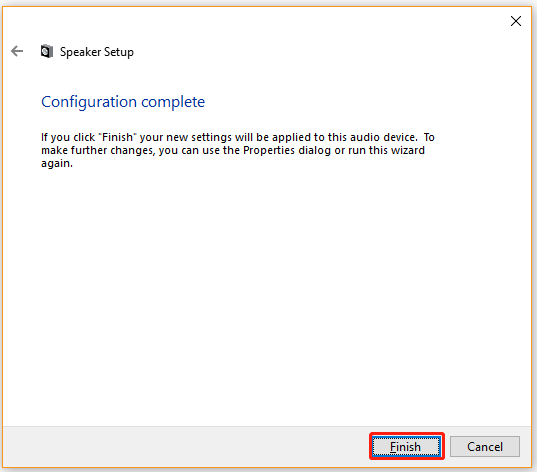Click the empty gray footer bar area
537x472 pixels.
[185, 447]
